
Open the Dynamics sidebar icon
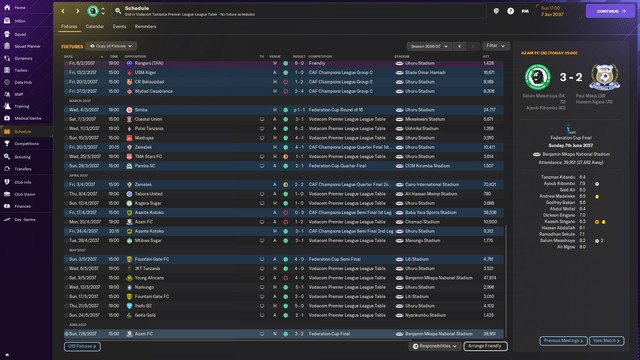[x=7, y=58]
